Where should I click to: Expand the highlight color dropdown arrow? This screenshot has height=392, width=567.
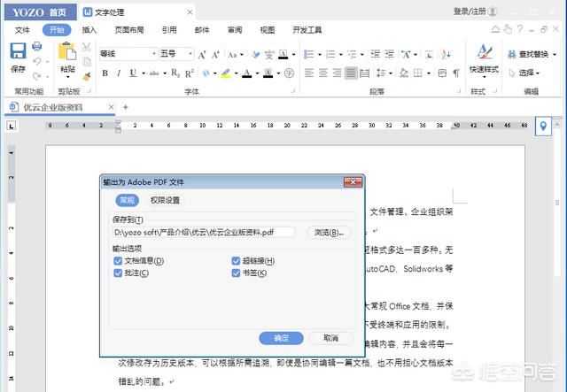(237, 73)
